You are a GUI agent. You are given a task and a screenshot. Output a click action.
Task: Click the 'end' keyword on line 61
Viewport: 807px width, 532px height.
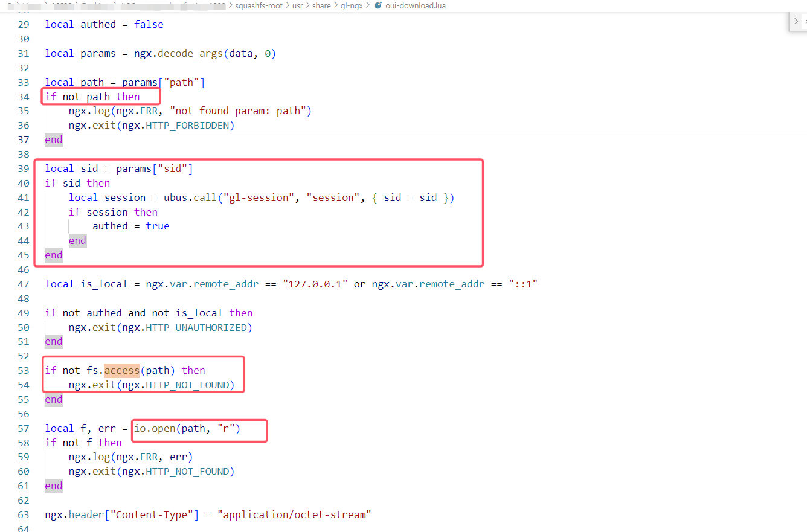(x=54, y=486)
